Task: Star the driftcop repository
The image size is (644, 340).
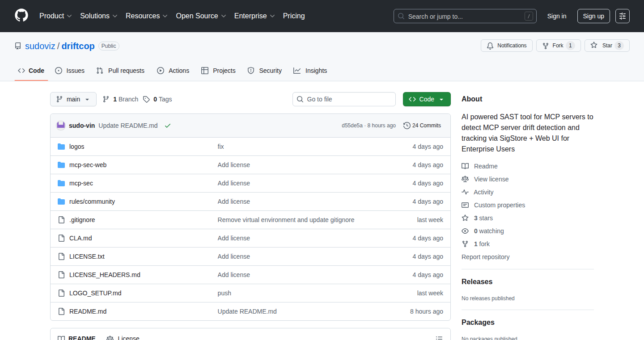Action: pyautogui.click(x=607, y=46)
